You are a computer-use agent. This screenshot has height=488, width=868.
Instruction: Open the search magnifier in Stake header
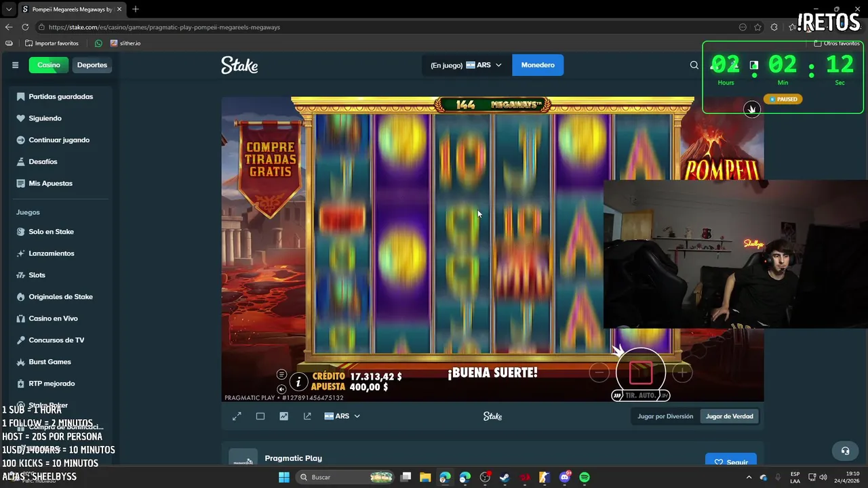pos(694,65)
